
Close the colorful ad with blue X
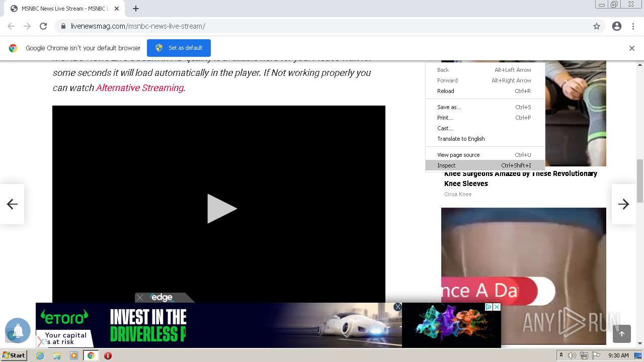(x=497, y=307)
